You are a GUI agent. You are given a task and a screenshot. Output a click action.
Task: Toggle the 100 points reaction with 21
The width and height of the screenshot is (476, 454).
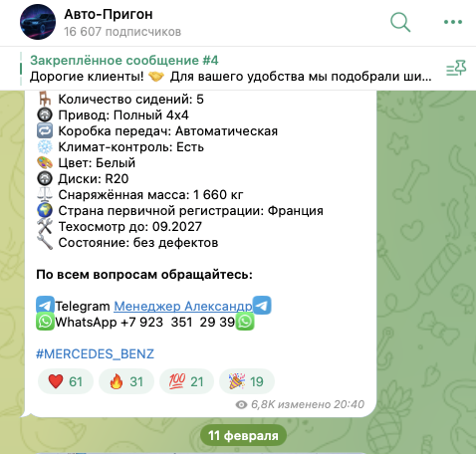186,381
